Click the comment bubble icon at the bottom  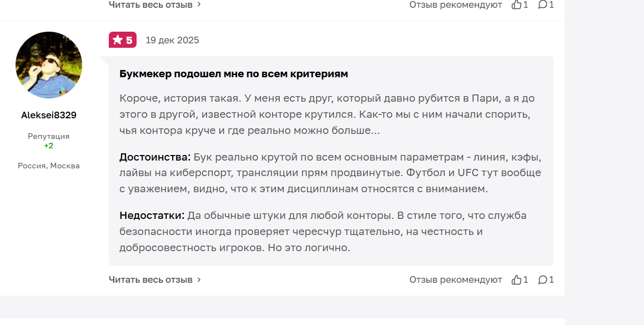tap(542, 279)
